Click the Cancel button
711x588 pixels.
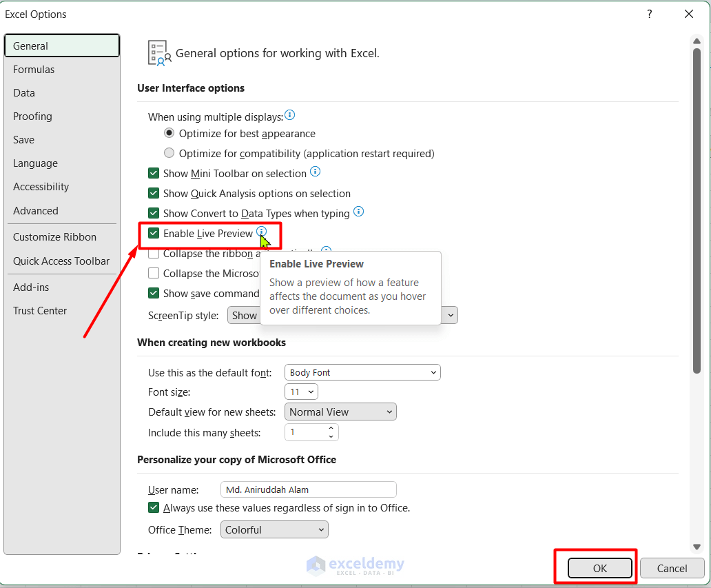(672, 568)
